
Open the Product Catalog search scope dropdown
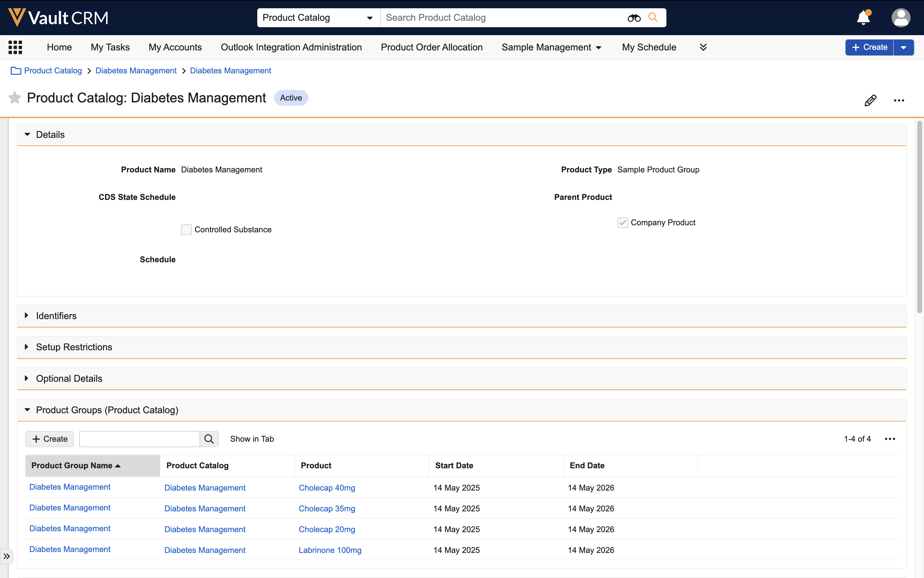(318, 18)
